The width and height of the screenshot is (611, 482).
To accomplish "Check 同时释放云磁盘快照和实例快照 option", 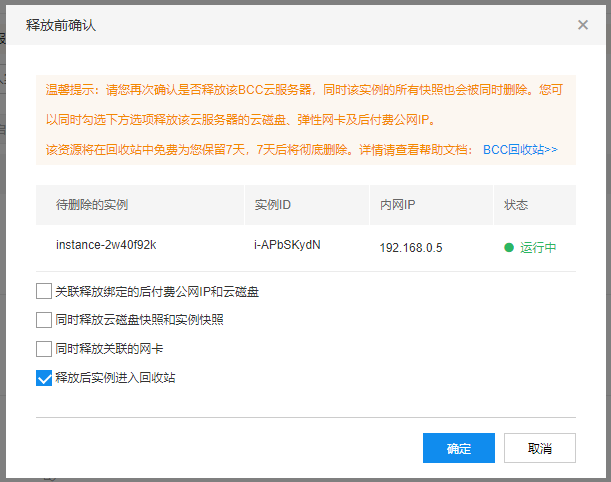I will (43, 320).
